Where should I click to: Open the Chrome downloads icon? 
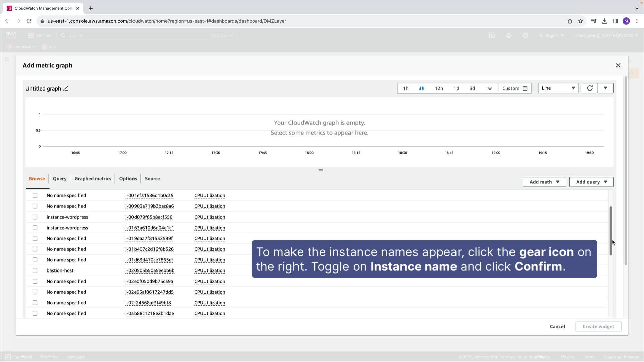604,21
